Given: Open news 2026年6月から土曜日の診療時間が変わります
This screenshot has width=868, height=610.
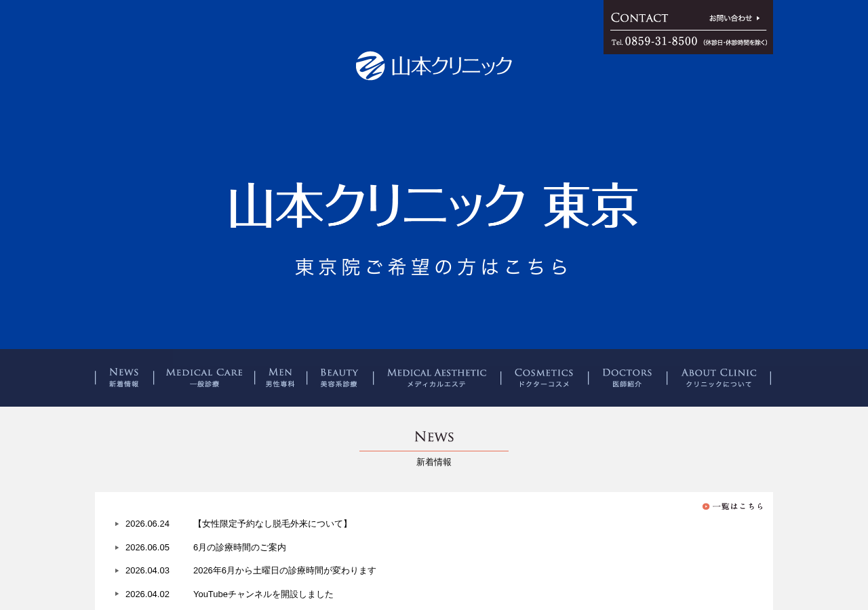Looking at the screenshot, I should pos(285,571).
